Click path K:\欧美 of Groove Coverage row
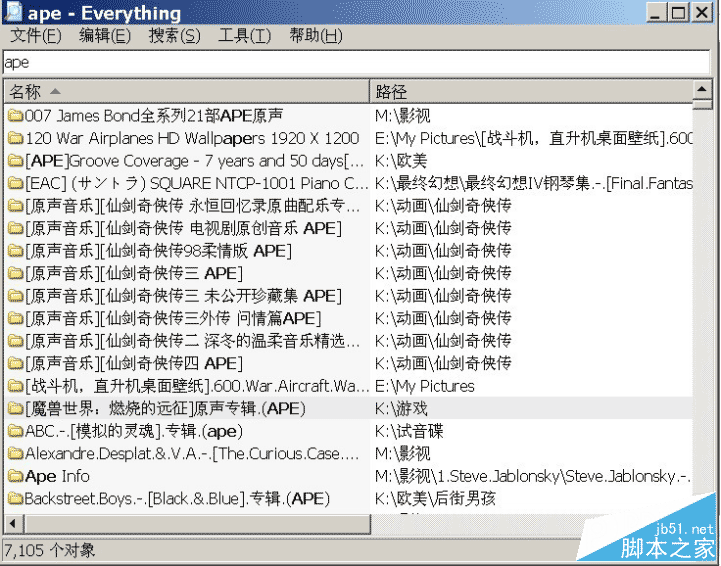 (x=401, y=161)
